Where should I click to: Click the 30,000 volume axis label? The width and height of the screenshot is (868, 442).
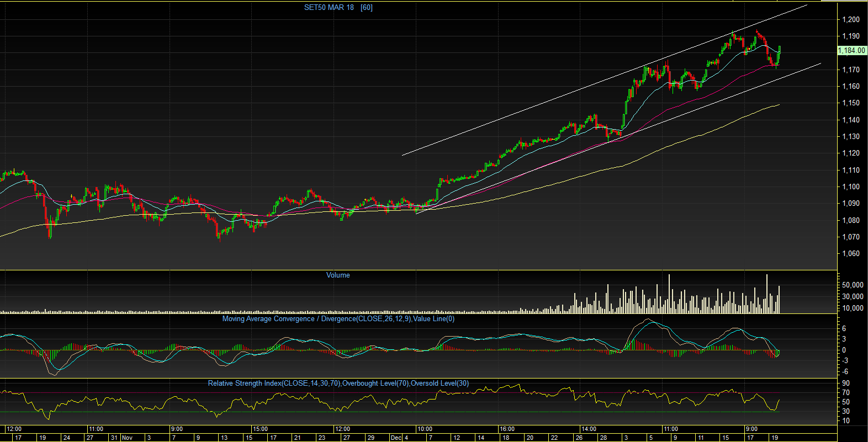tap(853, 296)
